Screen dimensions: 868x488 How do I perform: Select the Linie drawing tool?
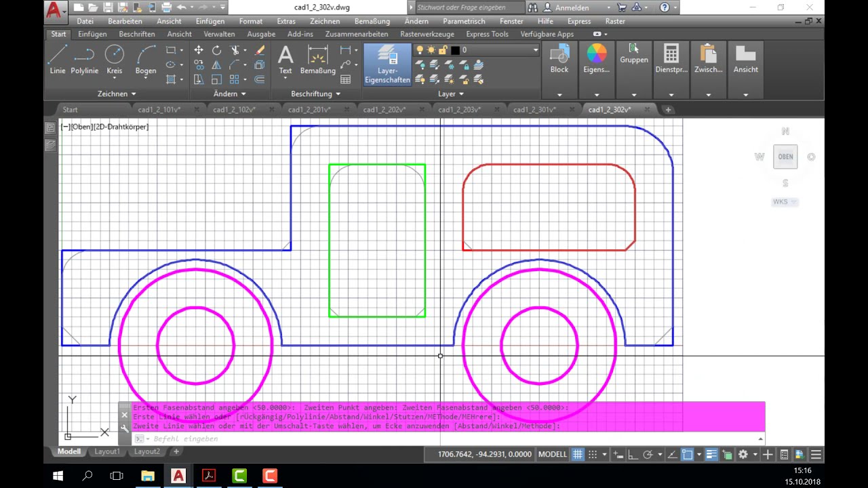(58, 60)
